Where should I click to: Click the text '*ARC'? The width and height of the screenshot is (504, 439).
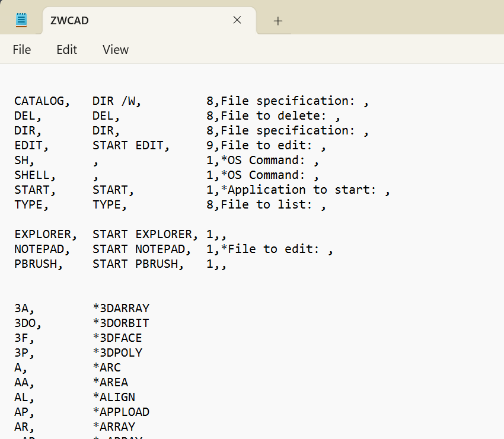coord(107,367)
